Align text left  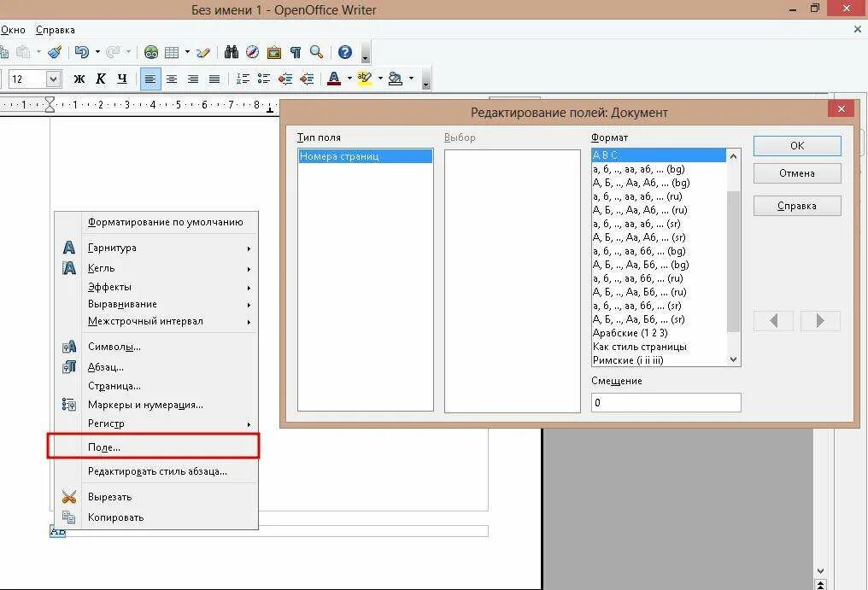150,79
